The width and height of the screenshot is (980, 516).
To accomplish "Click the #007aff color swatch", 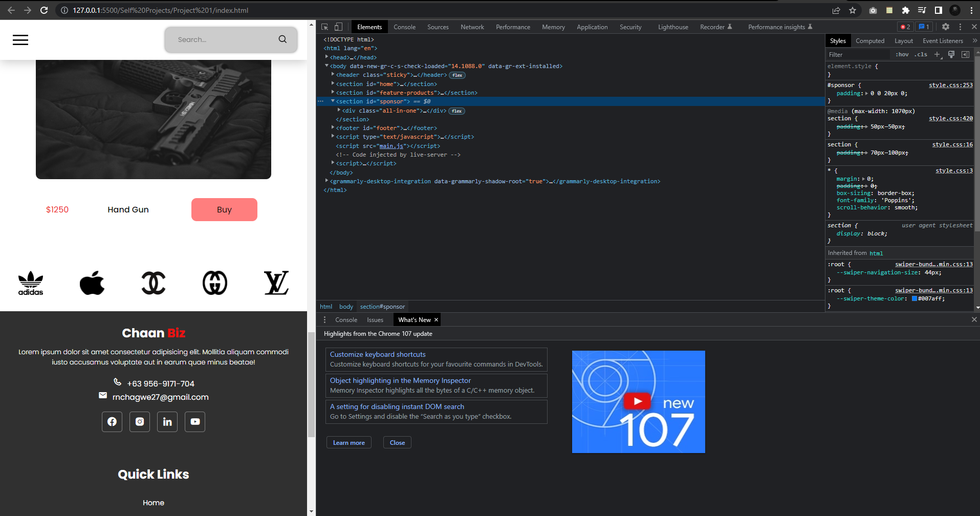I will (914, 298).
